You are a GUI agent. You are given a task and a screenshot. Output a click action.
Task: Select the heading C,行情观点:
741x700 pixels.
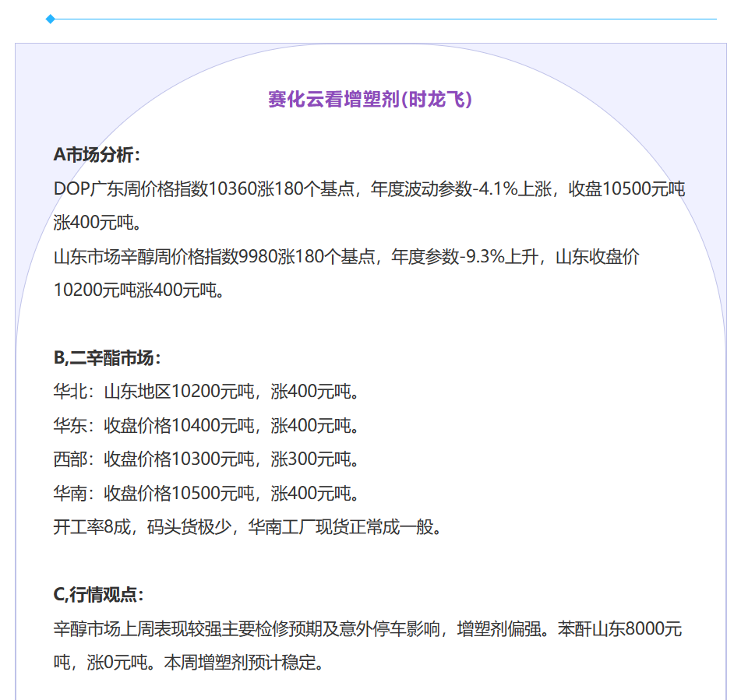click(98, 595)
